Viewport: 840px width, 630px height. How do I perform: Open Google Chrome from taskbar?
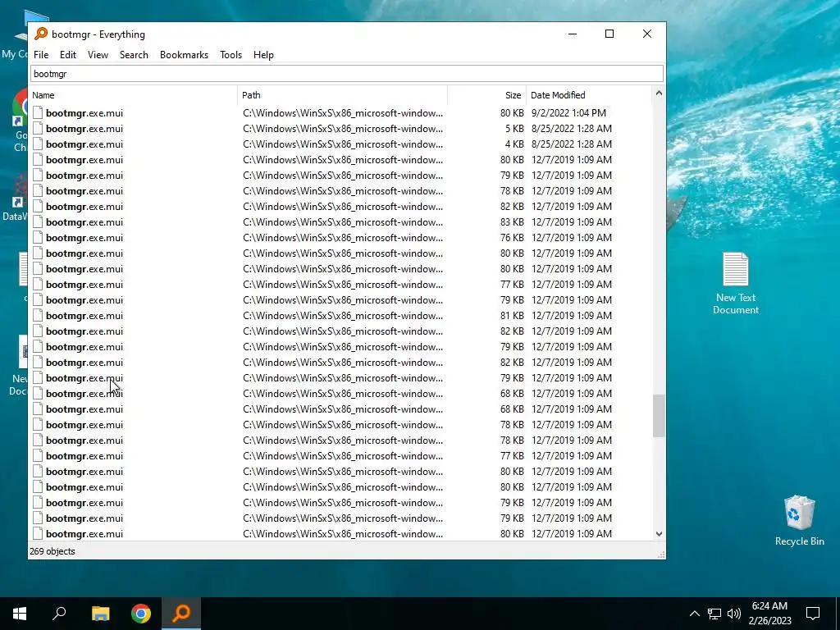(141, 614)
